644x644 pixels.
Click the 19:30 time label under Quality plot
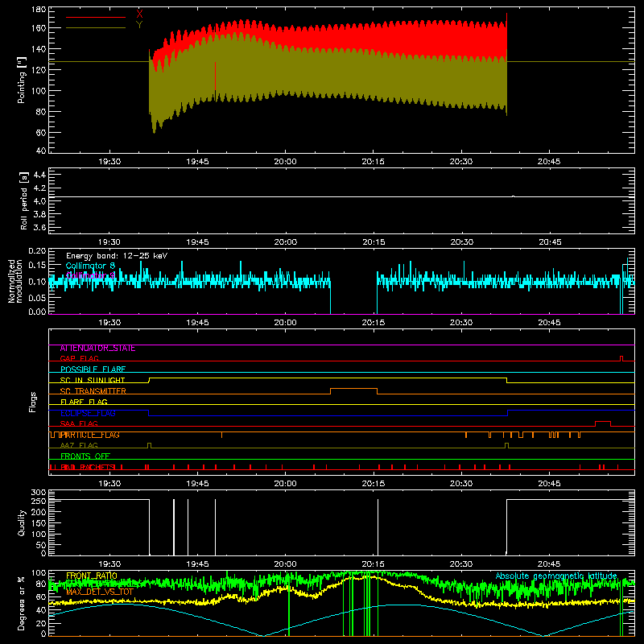pyautogui.click(x=109, y=564)
